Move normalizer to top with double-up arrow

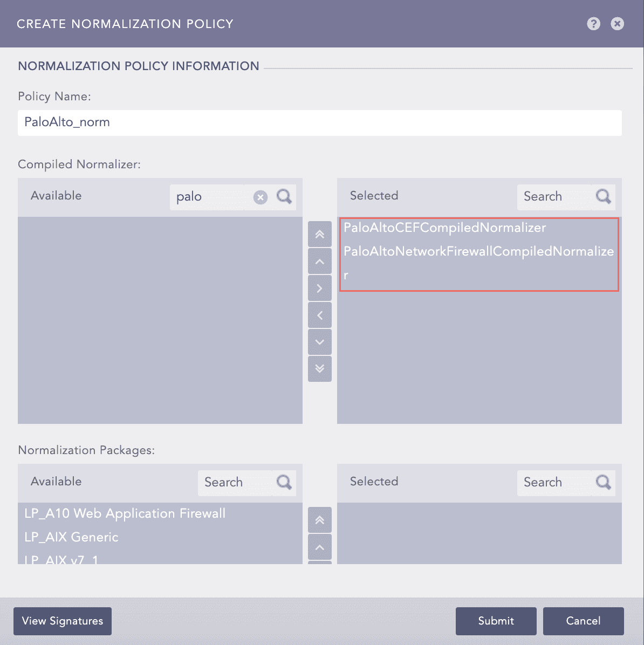[319, 234]
